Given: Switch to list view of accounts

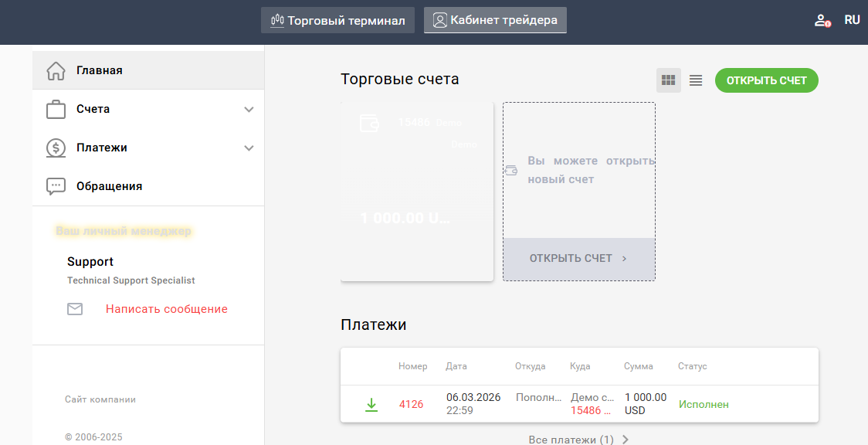Looking at the screenshot, I should point(696,80).
